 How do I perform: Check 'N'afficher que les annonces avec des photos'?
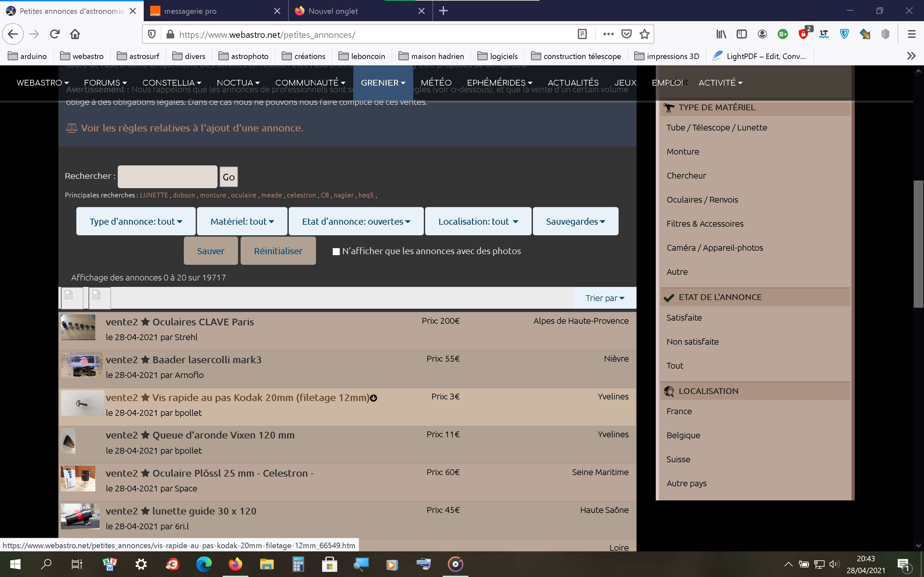point(336,252)
